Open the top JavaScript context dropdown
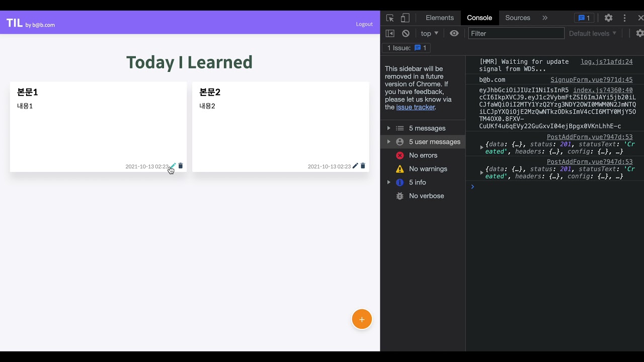Screen dimensions: 644x362 [x=429, y=33]
